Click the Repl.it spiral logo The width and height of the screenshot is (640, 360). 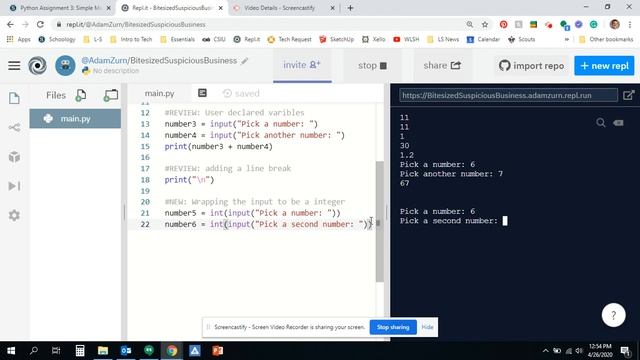click(x=38, y=66)
